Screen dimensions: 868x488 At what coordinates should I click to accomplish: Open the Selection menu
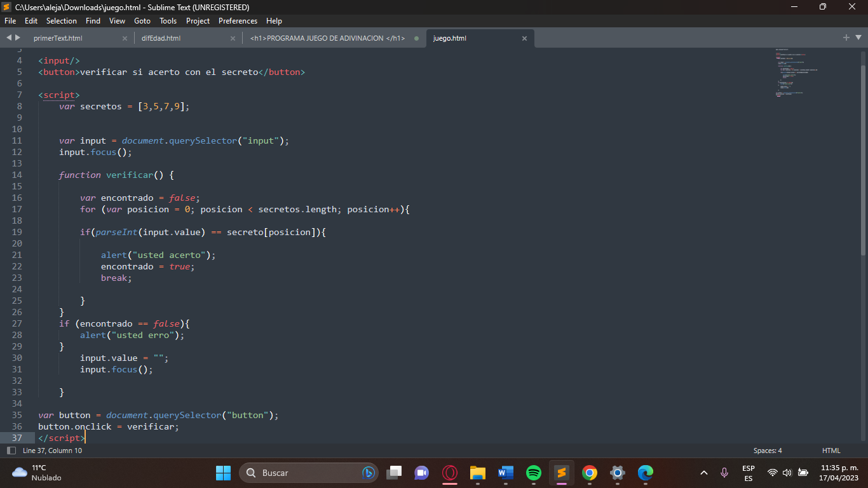(62, 21)
